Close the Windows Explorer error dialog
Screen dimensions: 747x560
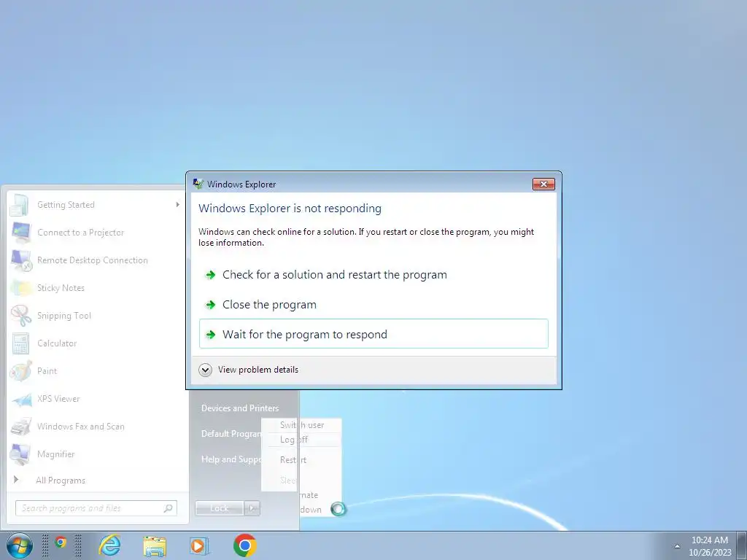coord(543,184)
